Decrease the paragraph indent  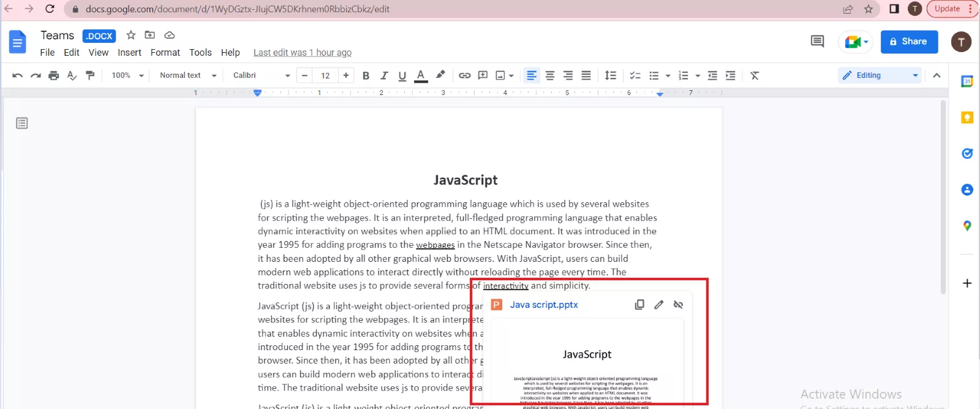click(712, 75)
